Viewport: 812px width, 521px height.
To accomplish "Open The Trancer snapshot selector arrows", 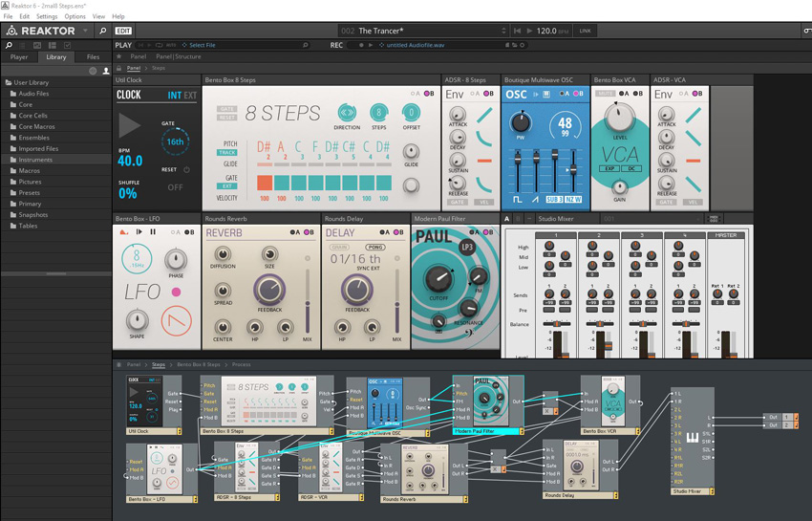I will coord(503,32).
